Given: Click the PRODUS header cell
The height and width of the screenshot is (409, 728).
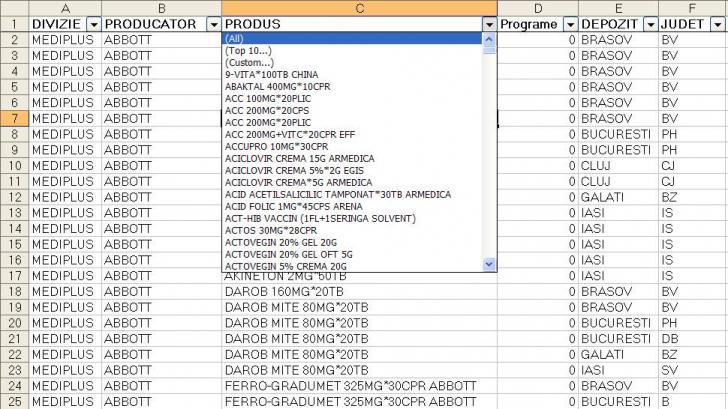Looking at the screenshot, I should click(x=359, y=24).
